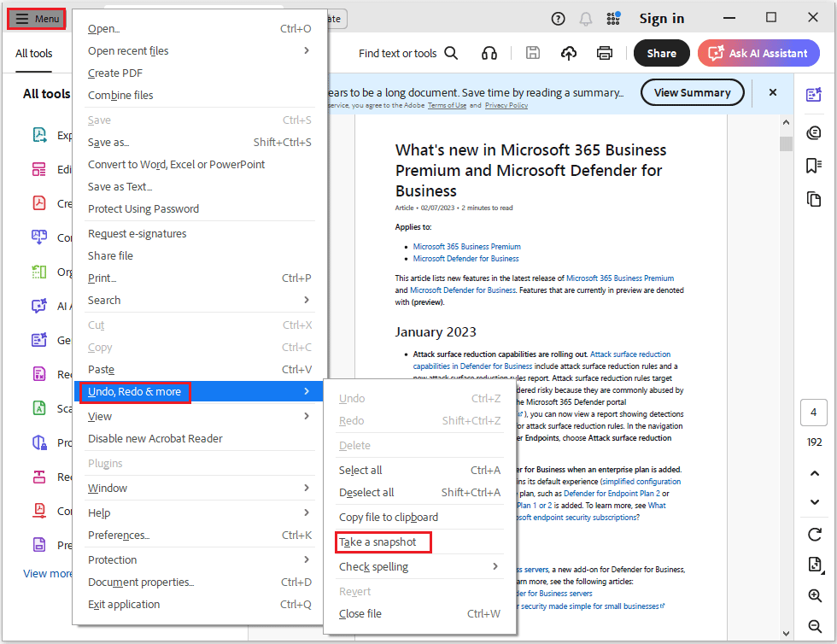Viewport: 837px width, 644px height.
Task: Print the document using the printer icon
Action: (605, 52)
